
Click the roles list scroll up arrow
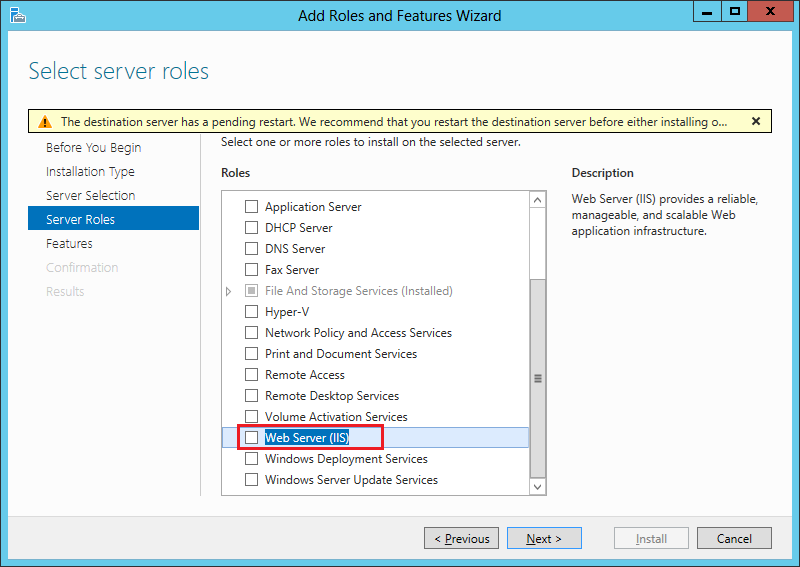click(x=537, y=200)
